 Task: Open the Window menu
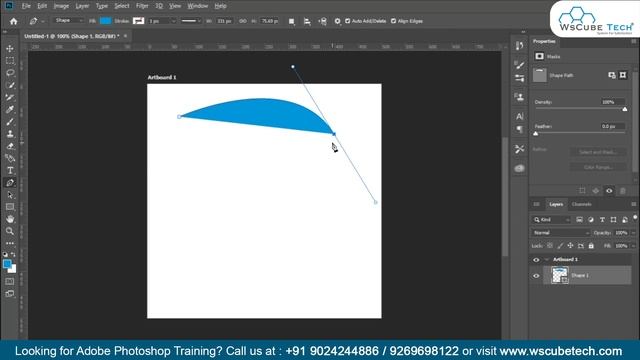tap(198, 6)
